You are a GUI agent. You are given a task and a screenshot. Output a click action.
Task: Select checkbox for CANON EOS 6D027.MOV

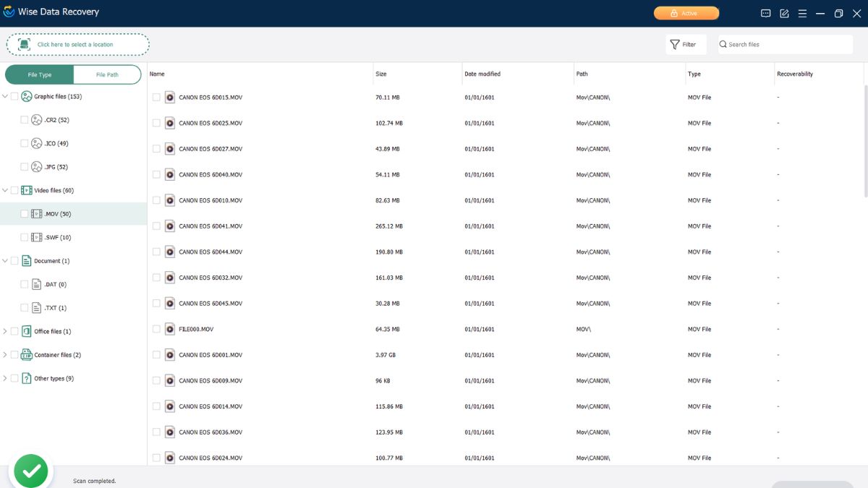(156, 149)
